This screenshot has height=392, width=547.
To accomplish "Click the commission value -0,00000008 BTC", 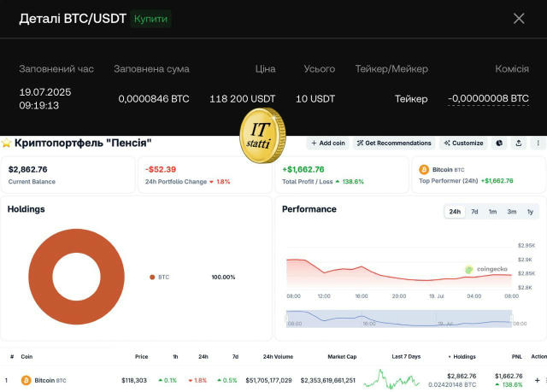I will click(488, 98).
